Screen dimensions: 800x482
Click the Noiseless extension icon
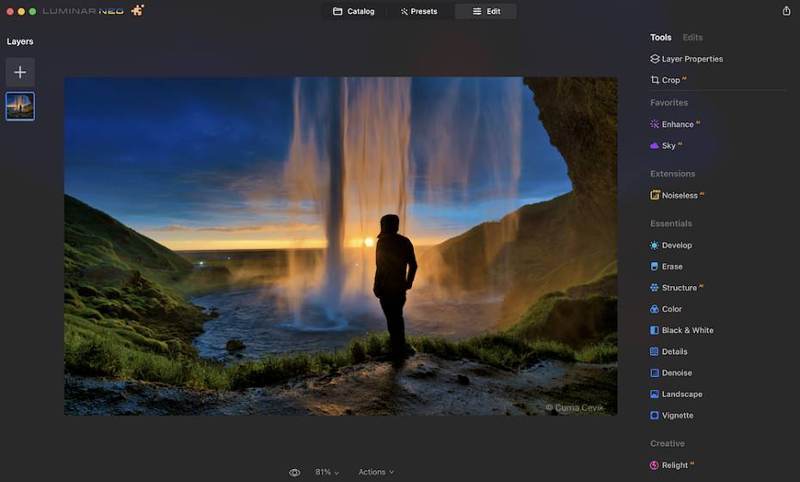click(x=655, y=195)
